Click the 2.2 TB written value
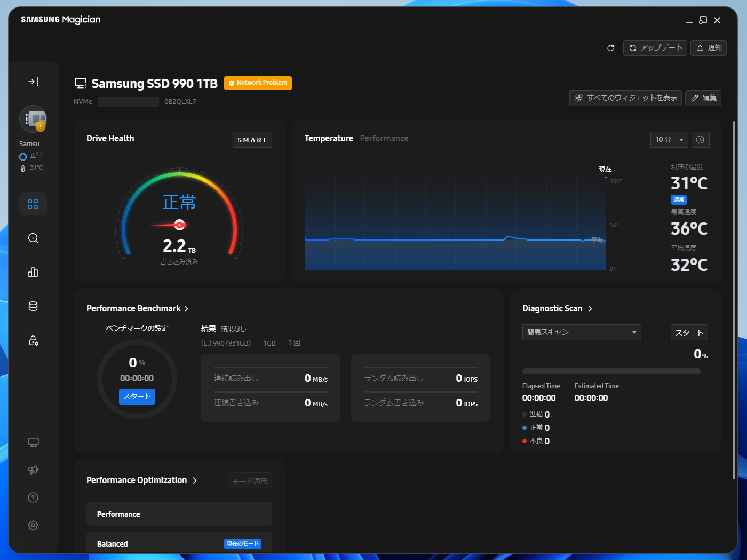Screen dimensions: 747x560 (179, 246)
